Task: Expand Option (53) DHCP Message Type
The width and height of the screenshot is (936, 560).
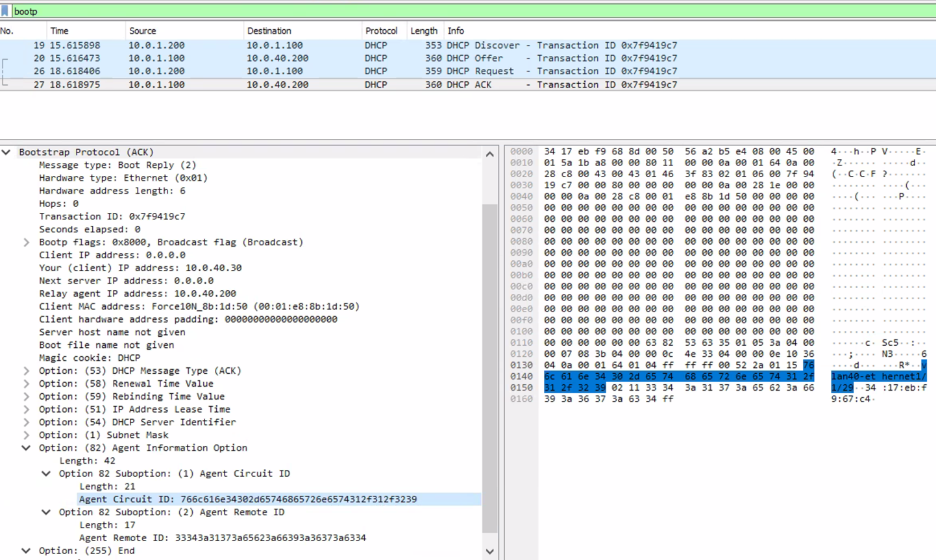Action: coord(26,371)
